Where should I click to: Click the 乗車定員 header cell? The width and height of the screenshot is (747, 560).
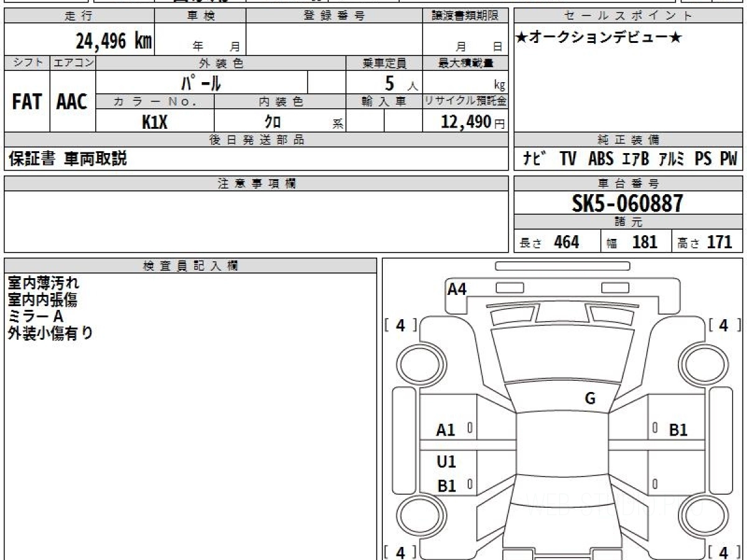click(384, 63)
